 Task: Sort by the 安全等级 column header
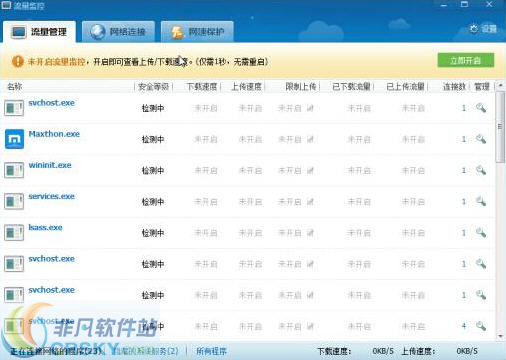coord(153,87)
